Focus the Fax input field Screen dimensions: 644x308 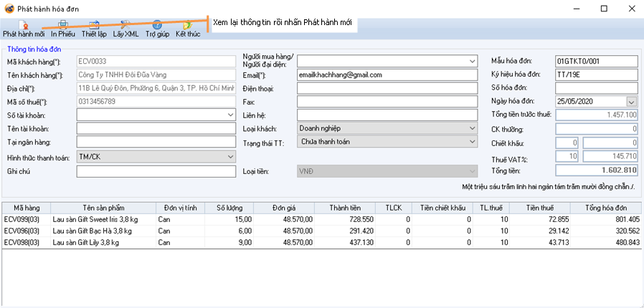(387, 101)
